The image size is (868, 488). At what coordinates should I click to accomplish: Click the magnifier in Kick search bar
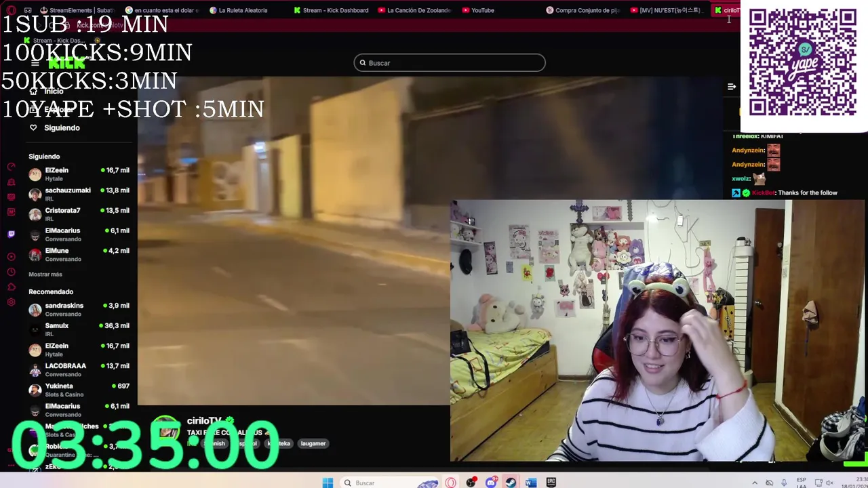[363, 63]
